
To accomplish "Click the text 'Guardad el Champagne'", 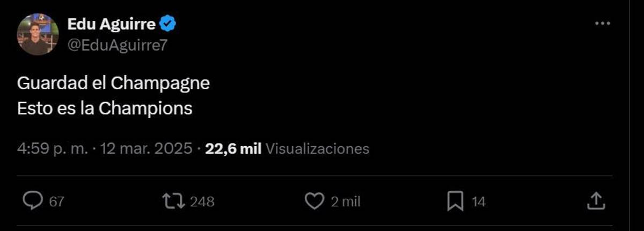I will (113, 83).
